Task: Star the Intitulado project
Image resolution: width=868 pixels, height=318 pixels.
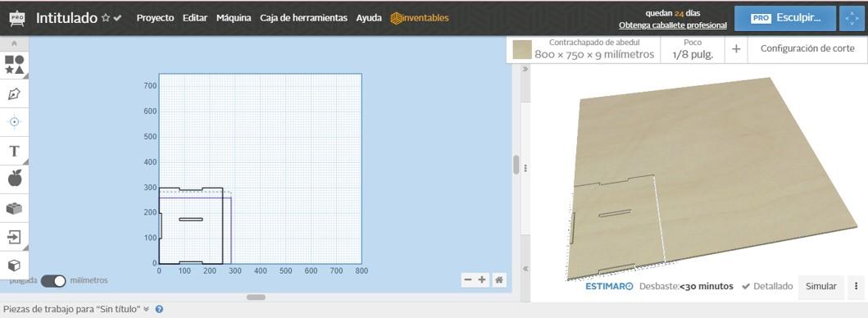Action: [x=106, y=18]
